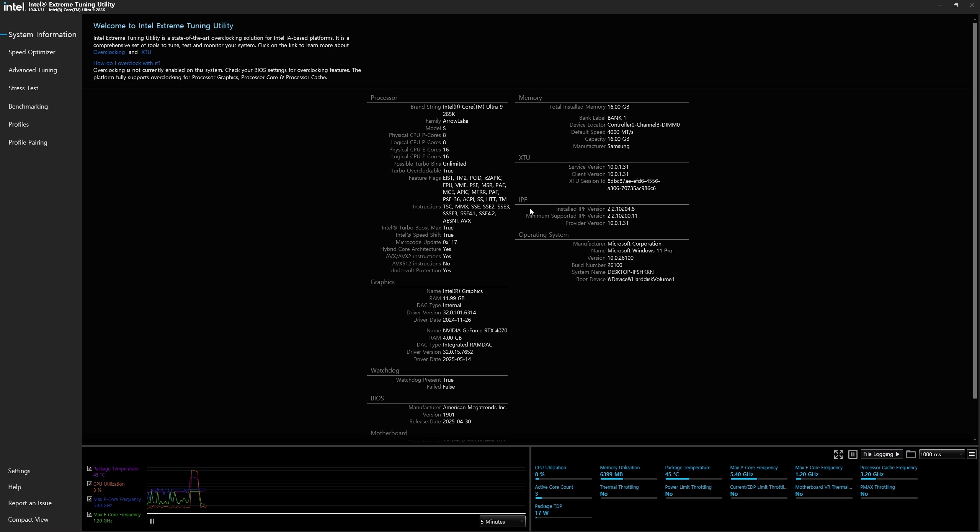
Task: Open the log file folder icon
Action: click(911, 454)
